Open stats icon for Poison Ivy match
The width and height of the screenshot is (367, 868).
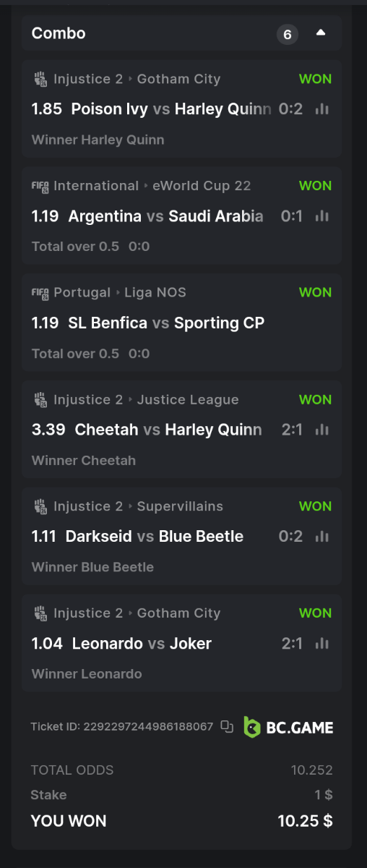pyautogui.click(x=322, y=109)
